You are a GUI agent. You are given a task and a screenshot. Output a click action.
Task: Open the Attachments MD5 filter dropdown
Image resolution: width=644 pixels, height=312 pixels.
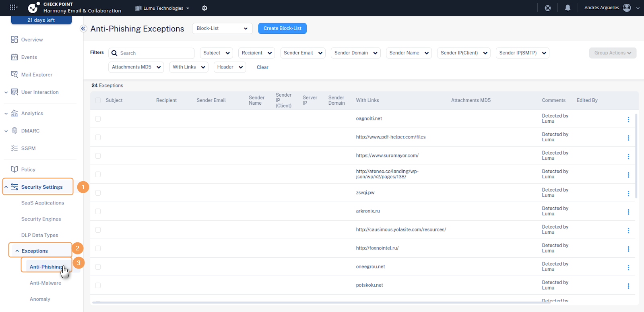click(x=136, y=67)
